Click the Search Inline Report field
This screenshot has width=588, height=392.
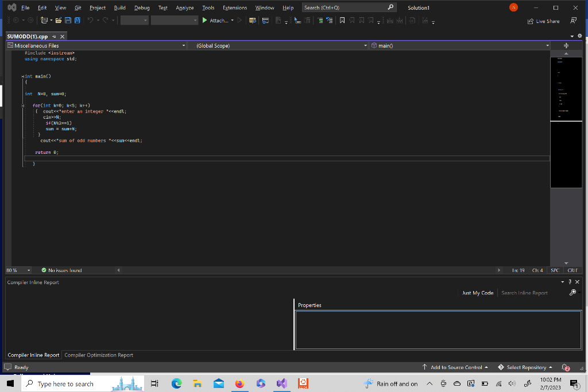coord(533,293)
